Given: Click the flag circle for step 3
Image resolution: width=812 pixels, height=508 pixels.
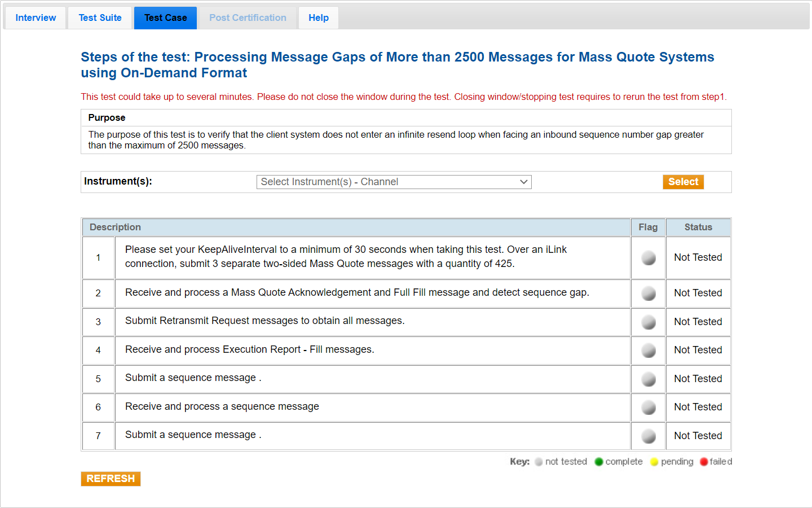Looking at the screenshot, I should pyautogui.click(x=648, y=322).
